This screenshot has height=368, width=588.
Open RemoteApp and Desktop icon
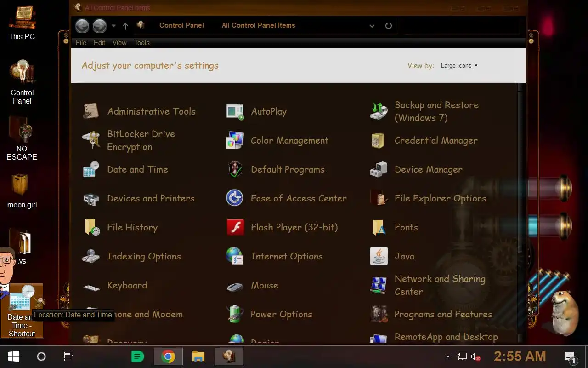point(379,339)
